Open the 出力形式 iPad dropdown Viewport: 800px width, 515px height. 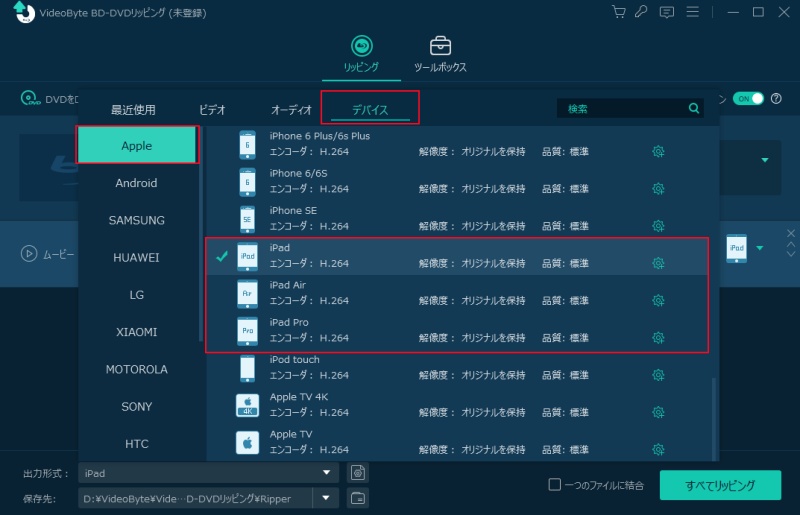[x=208, y=473]
